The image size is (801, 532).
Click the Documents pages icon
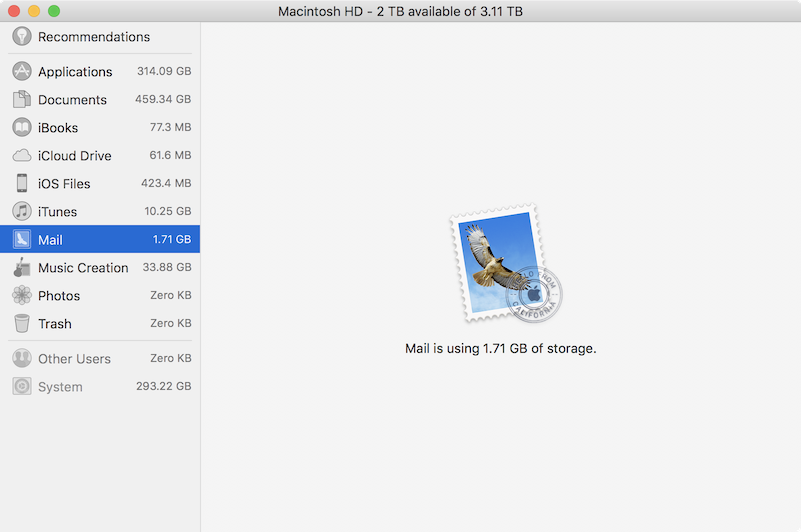(22, 99)
